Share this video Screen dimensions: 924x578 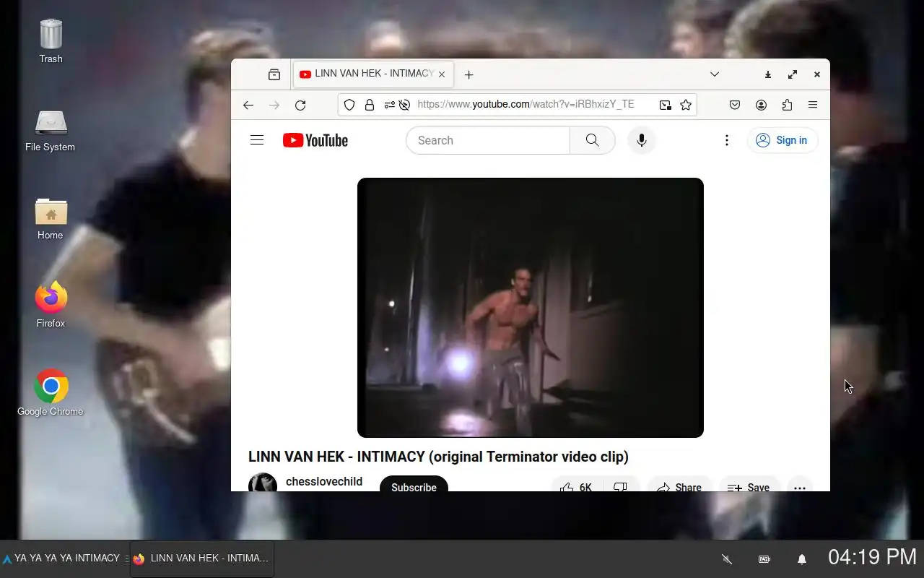679,483
